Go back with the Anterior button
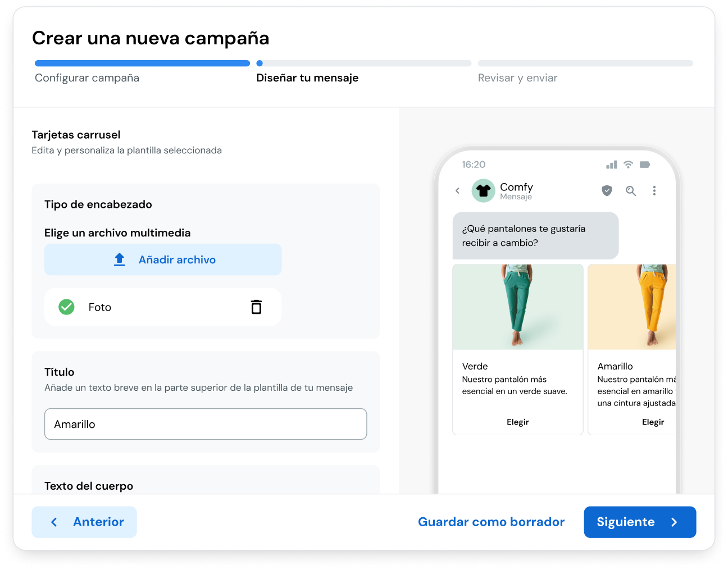This screenshot has width=728, height=570. click(84, 522)
